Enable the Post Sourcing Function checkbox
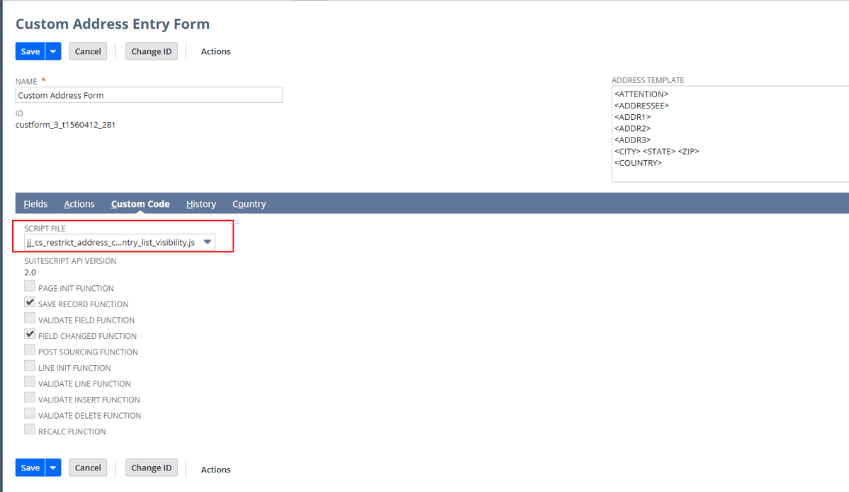The width and height of the screenshot is (849, 492). [x=30, y=351]
